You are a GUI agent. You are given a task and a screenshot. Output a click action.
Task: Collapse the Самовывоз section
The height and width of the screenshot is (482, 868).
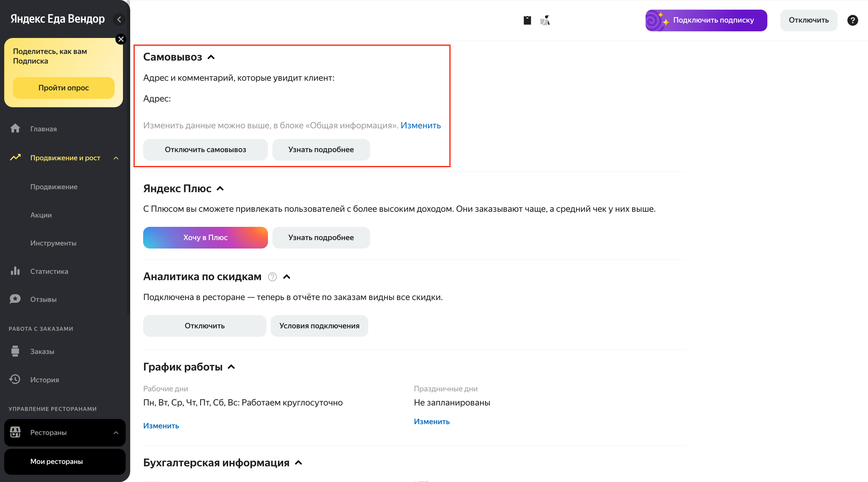click(211, 57)
